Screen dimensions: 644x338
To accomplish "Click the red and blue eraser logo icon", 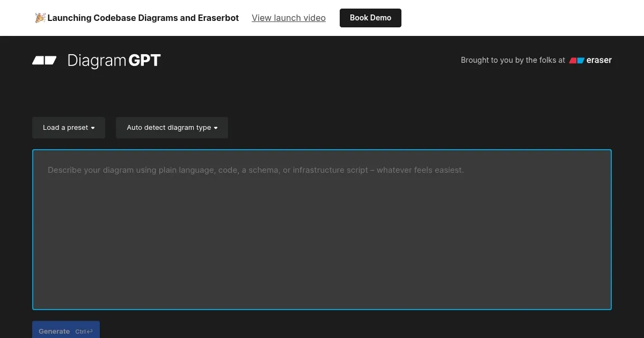I will click(576, 61).
